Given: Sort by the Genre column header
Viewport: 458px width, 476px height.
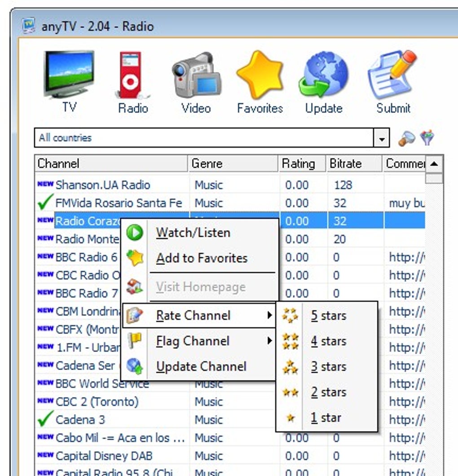Looking at the screenshot, I should 233,163.
